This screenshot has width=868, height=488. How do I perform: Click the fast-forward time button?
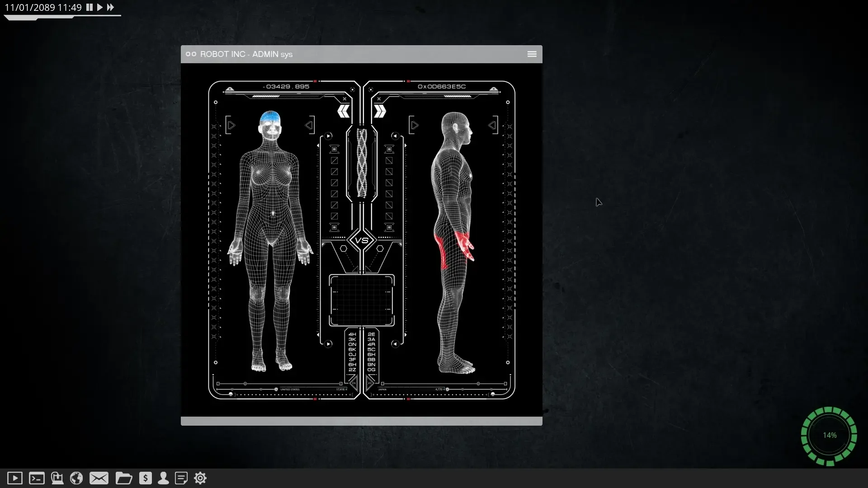point(110,7)
